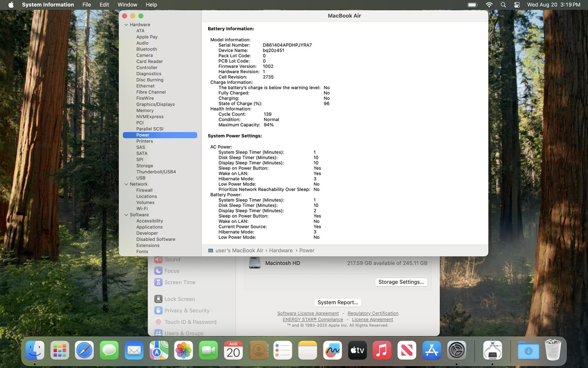This screenshot has height=368, width=588.
Task: Launch Apple TV from Dock
Action: pos(357,350)
